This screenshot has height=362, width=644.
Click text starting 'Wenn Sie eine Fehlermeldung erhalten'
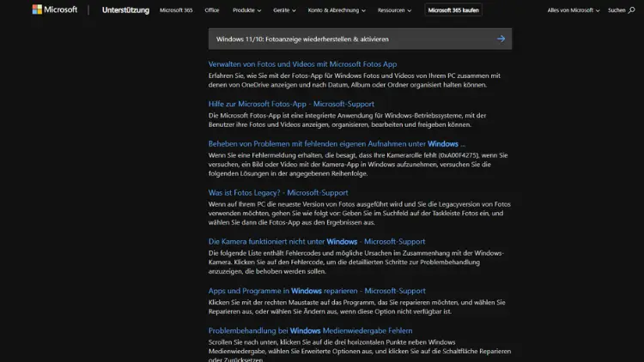coord(358,164)
